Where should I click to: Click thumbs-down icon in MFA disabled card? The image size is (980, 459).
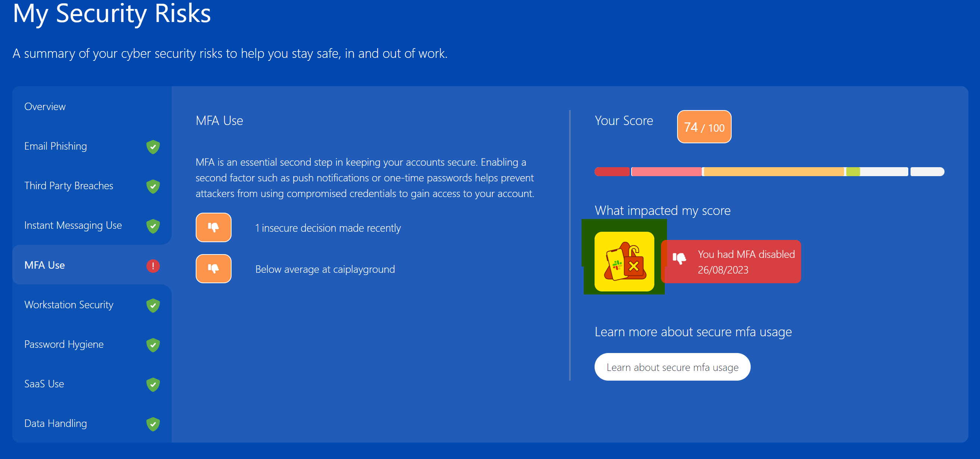679,258
